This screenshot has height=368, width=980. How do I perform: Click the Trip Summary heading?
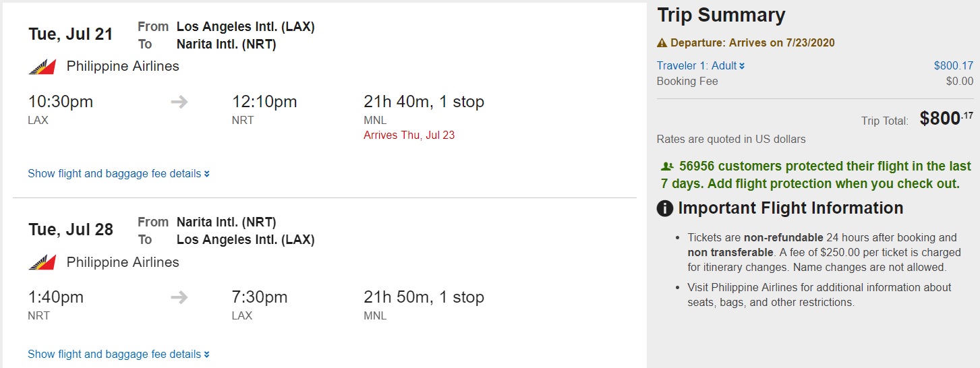click(721, 16)
